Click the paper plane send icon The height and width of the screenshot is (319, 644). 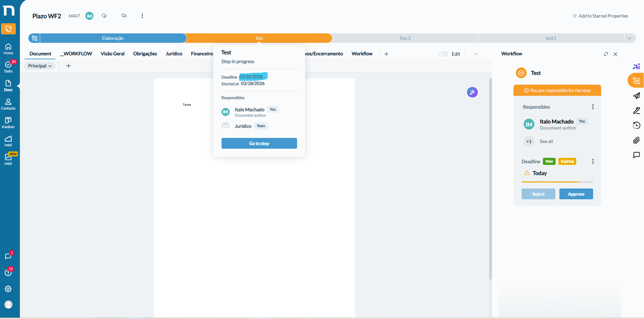[637, 96]
